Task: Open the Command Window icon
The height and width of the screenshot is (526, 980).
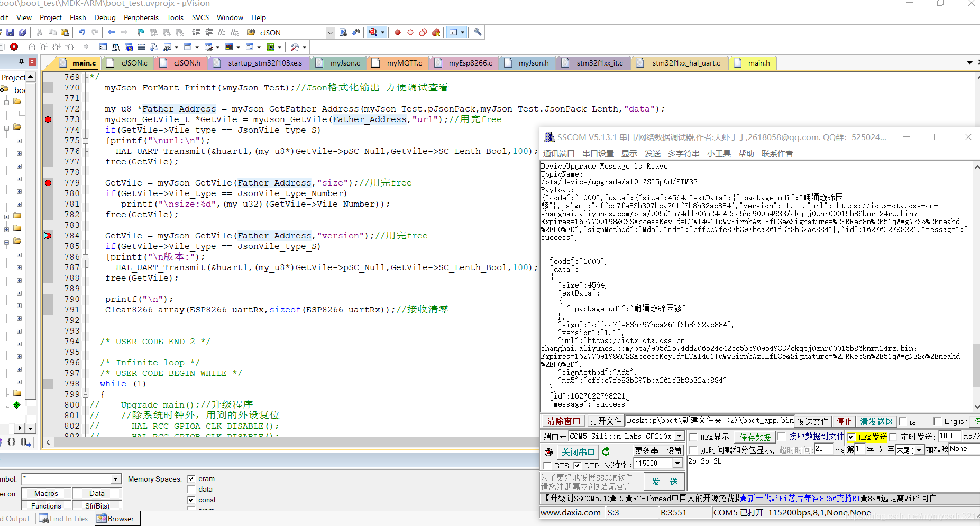Action: coord(103,47)
